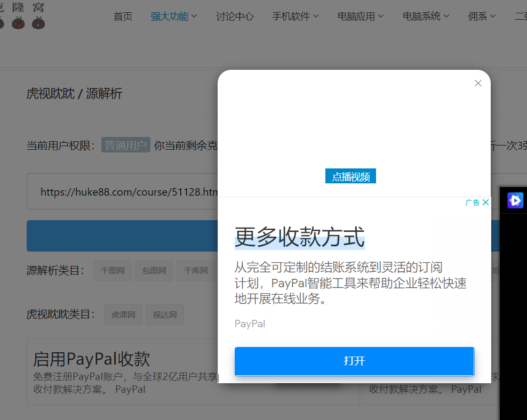Click 虎视眈眈类目 label
This screenshot has width=527, height=420.
tap(60, 314)
